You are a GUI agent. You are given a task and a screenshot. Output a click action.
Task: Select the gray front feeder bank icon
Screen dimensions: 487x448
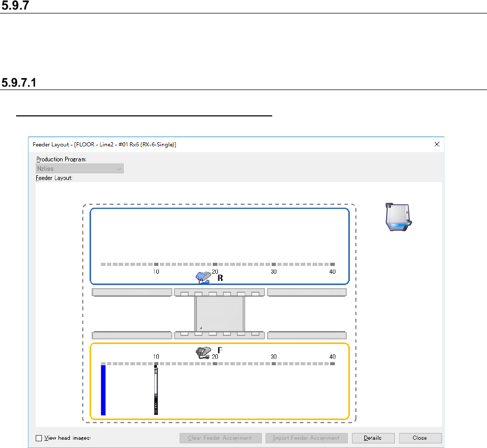203,353
